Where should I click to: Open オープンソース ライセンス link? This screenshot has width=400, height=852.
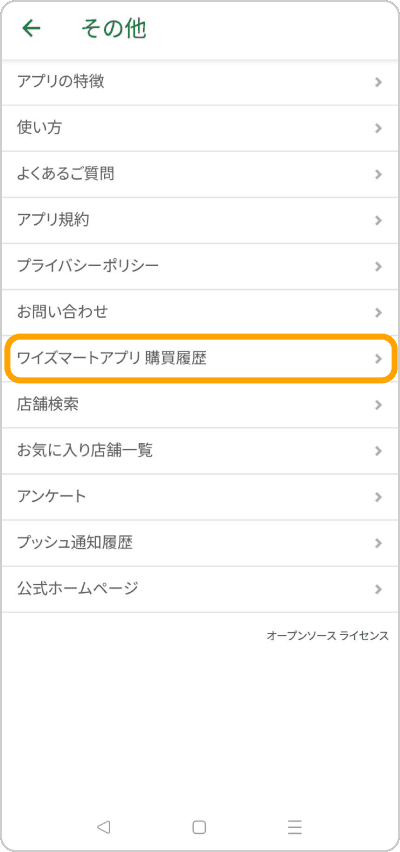(x=328, y=636)
